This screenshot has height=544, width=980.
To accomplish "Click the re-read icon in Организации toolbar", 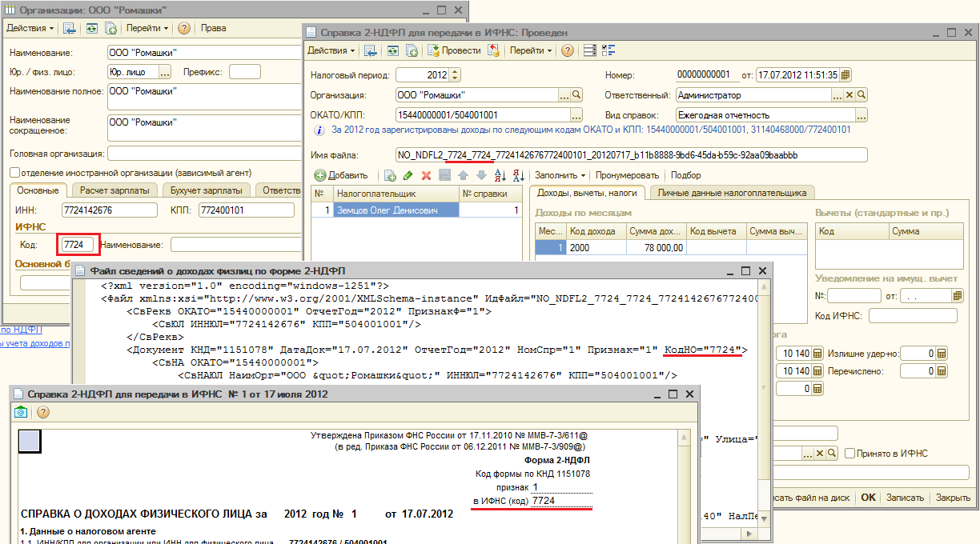I will point(91,28).
